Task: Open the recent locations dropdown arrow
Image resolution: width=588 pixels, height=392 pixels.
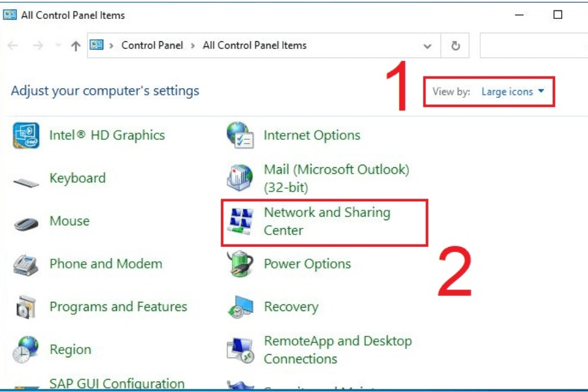Action: pyautogui.click(x=57, y=46)
